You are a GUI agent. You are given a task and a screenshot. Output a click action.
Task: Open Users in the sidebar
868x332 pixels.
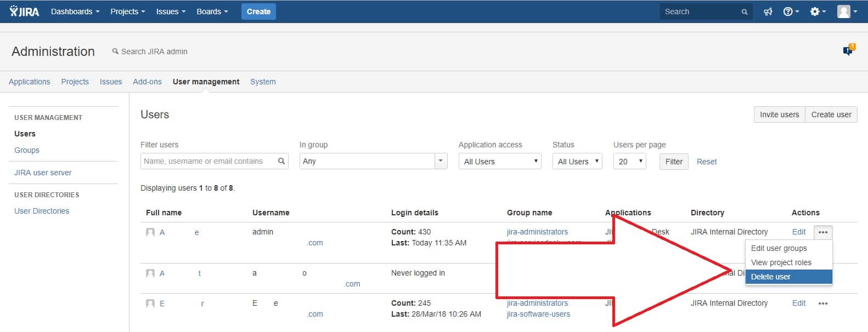pos(25,134)
